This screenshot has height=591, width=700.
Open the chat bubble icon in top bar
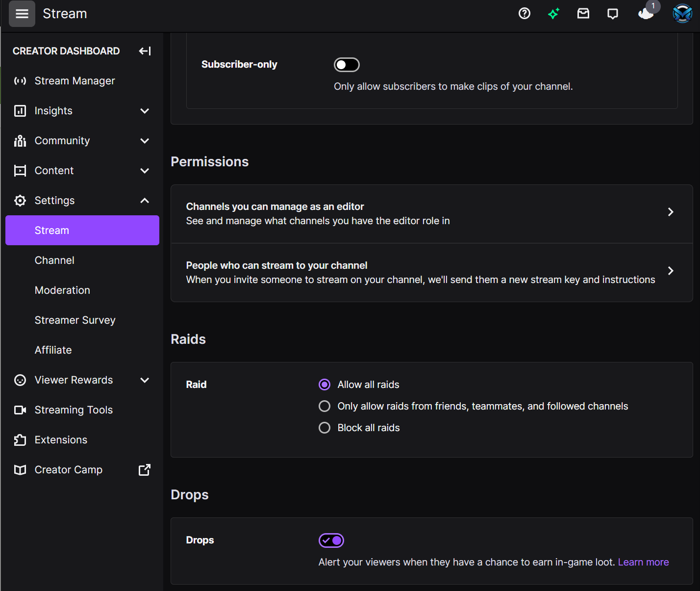click(x=612, y=13)
